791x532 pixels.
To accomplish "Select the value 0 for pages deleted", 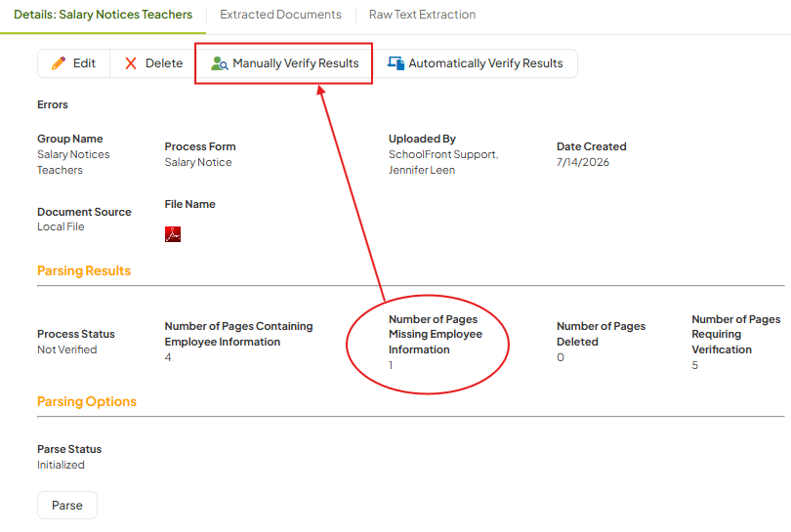I will 561,357.
